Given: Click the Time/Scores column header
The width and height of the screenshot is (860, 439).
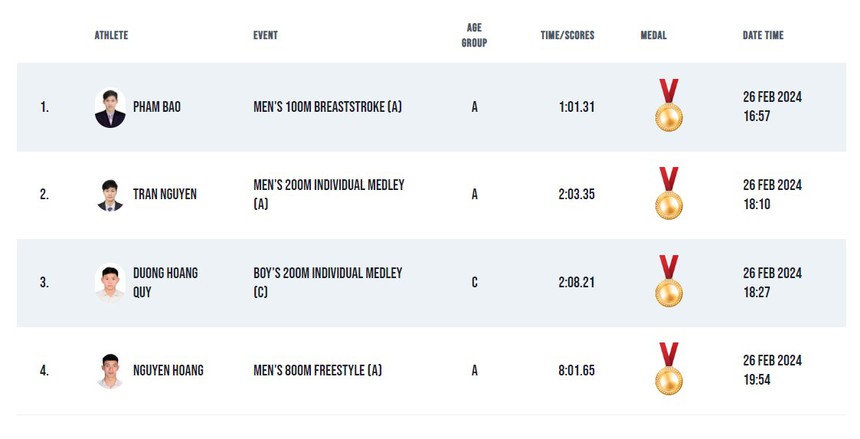Looking at the screenshot, I should [567, 36].
